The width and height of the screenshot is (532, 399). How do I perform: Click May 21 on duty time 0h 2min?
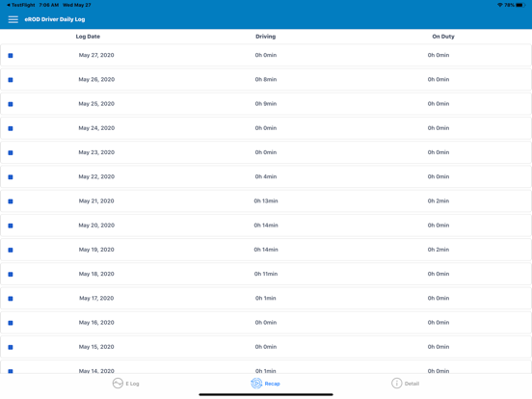439,200
